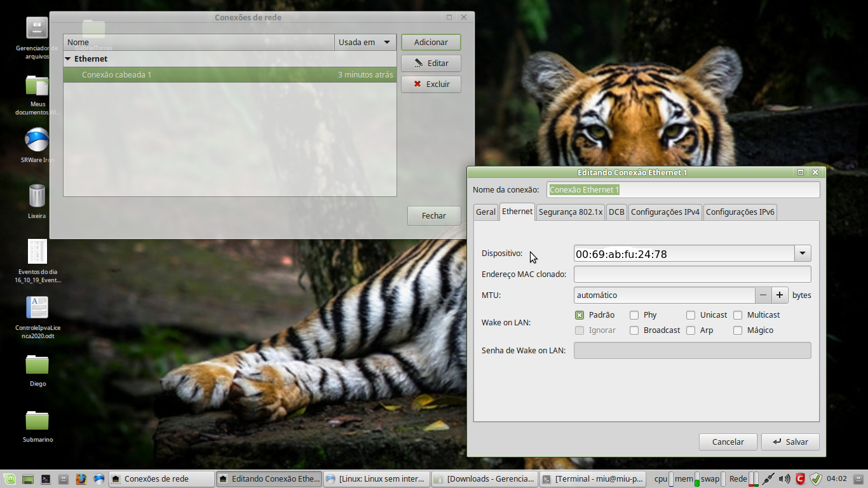Switch to Downloads file manager taskbar item
Viewport: 868px width, 488px height.
point(484,479)
